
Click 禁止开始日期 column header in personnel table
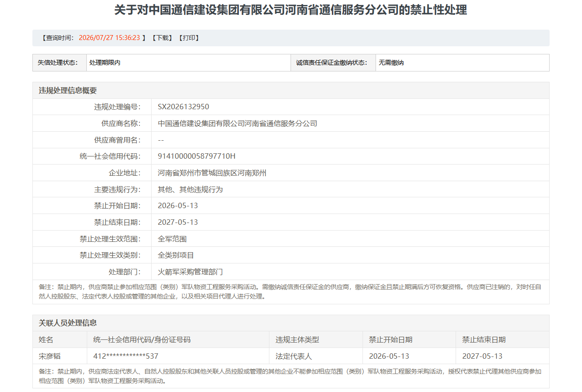tap(390, 339)
